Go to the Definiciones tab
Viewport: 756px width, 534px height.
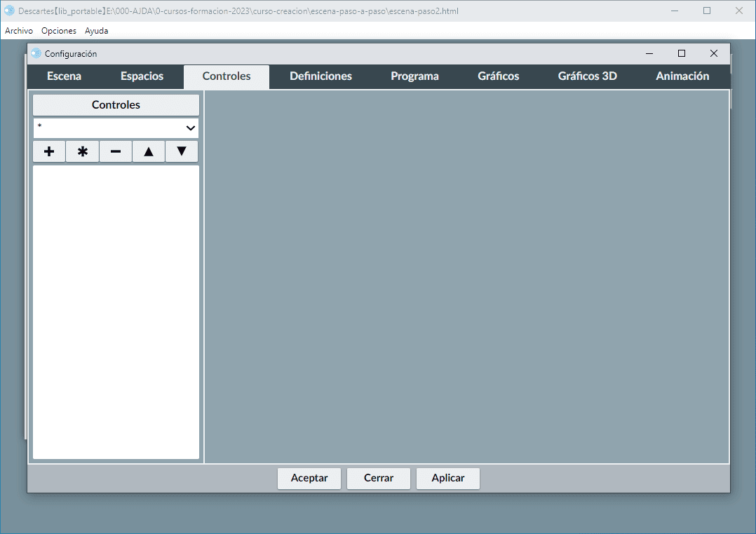320,76
